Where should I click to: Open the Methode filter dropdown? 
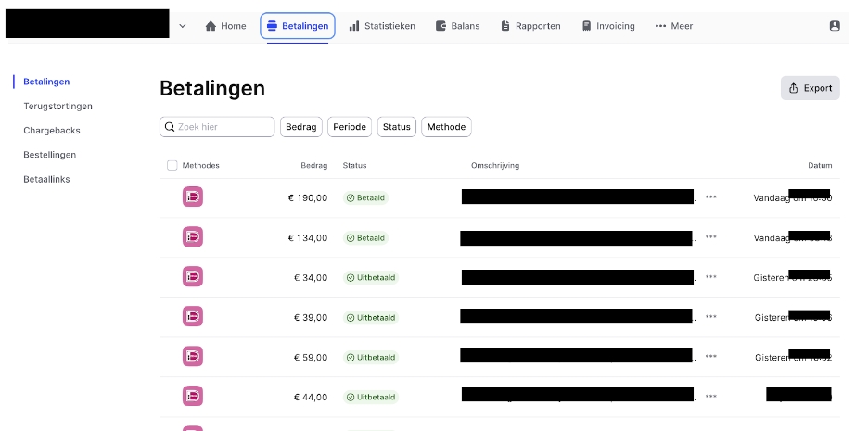(x=446, y=127)
